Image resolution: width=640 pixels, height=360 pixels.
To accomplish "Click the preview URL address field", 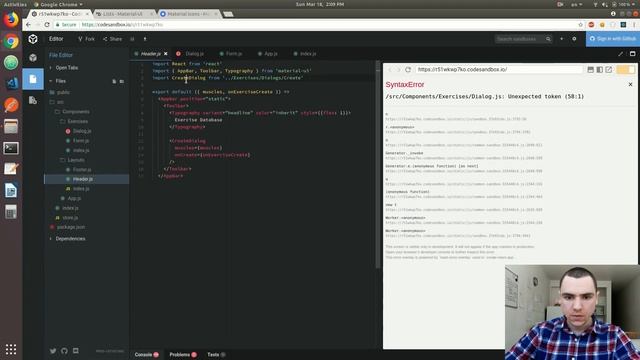I will pos(499,69).
